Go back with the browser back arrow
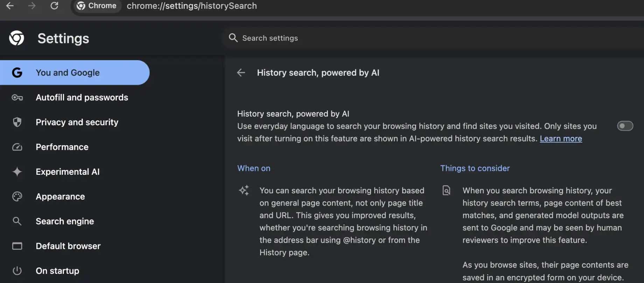The image size is (644, 283). 10,6
